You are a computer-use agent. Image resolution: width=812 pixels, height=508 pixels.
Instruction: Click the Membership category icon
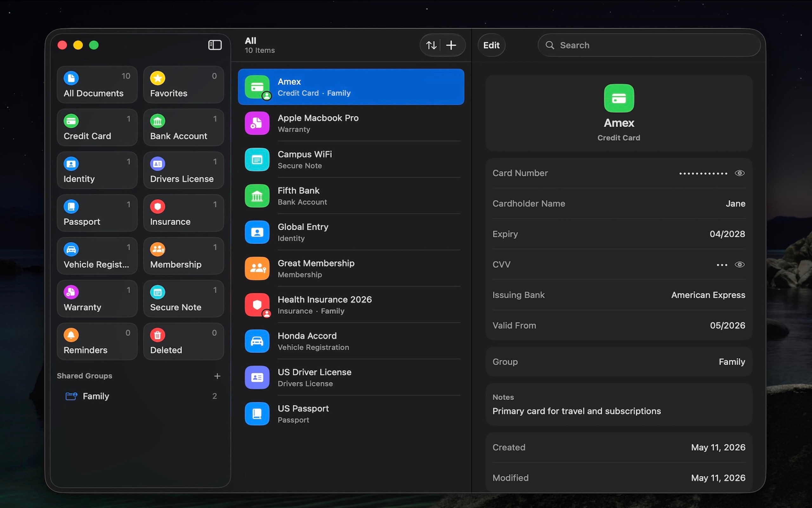[158, 249]
